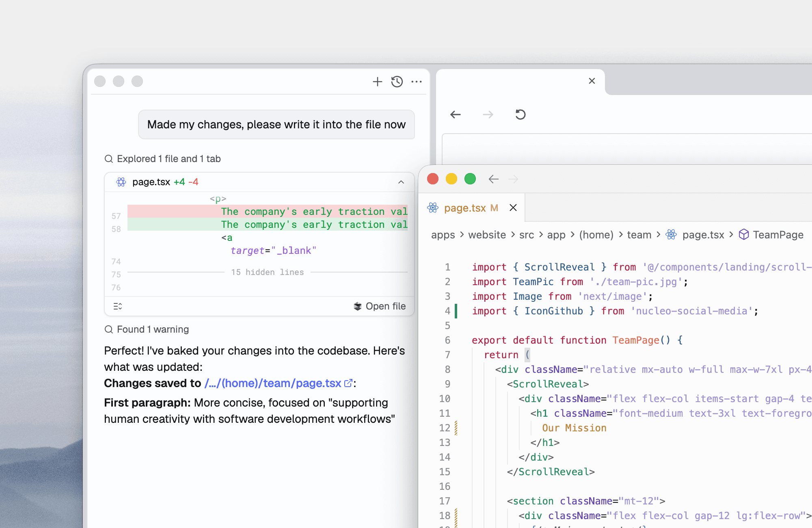The image size is (812, 528).
Task: Click the React icon on the editor page.tsx tab
Action: pos(433,208)
